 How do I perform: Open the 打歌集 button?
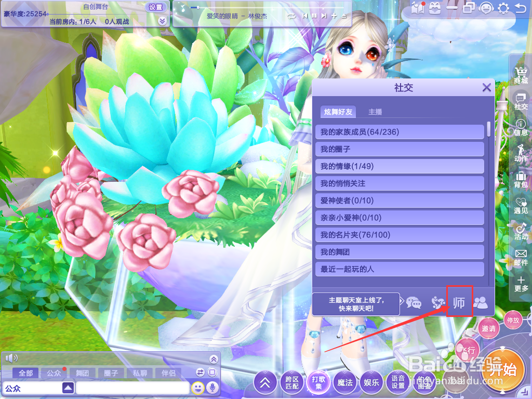318,383
